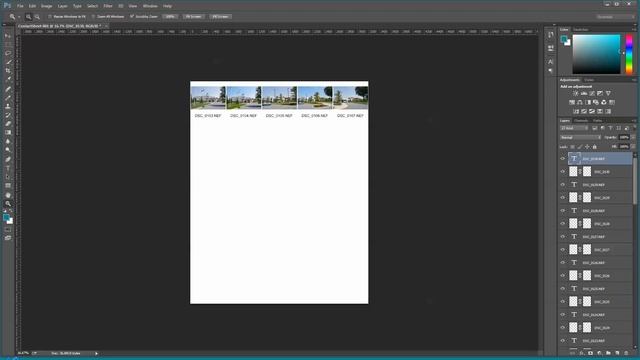Open the collapsed History panel icon
640x360 pixels.
pyautogui.click(x=551, y=35)
